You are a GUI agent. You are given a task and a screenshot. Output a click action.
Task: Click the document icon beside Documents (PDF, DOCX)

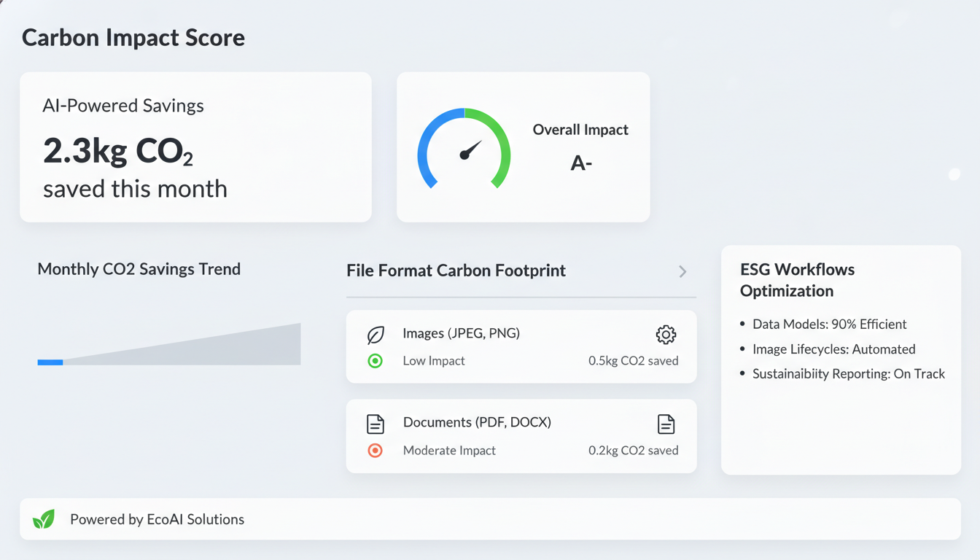(x=376, y=423)
